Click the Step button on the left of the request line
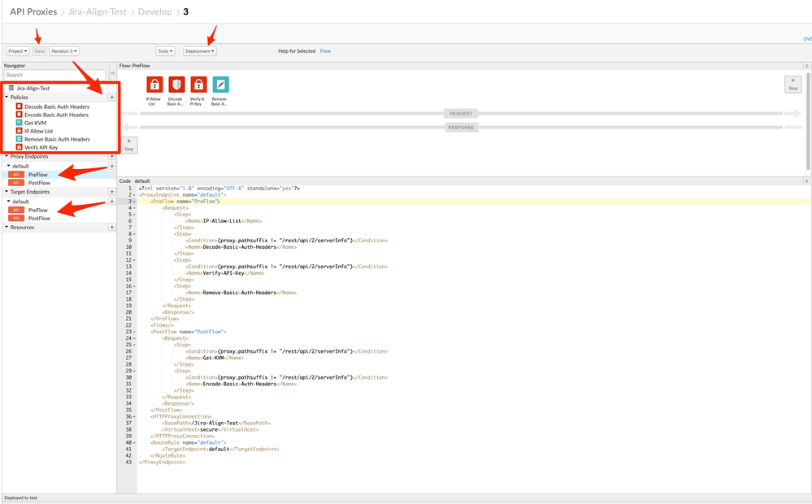This screenshot has width=812, height=504. tap(128, 144)
